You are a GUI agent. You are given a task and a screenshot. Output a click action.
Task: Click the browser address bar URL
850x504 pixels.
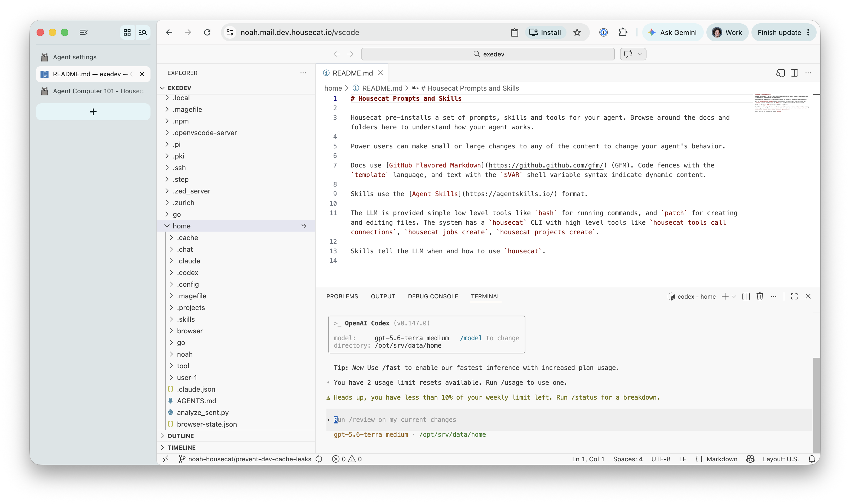300,32
